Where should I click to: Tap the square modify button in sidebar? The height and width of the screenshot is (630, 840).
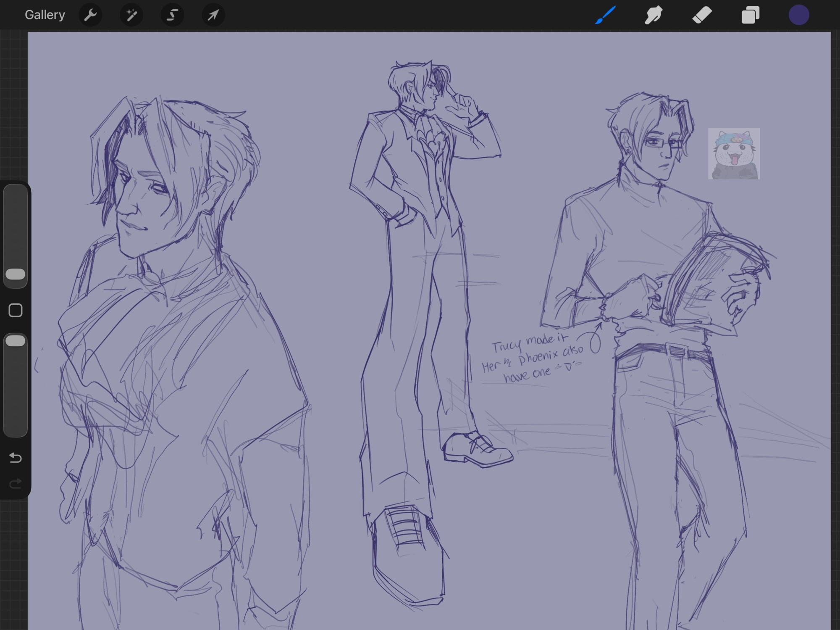16,310
